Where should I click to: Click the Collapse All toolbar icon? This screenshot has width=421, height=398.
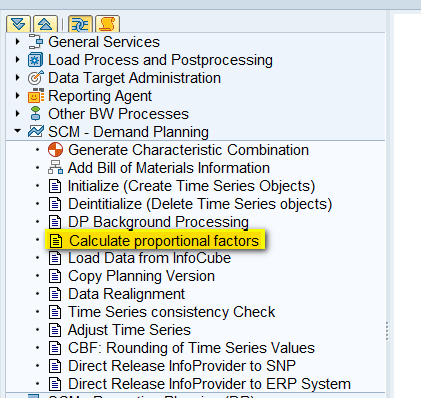45,24
